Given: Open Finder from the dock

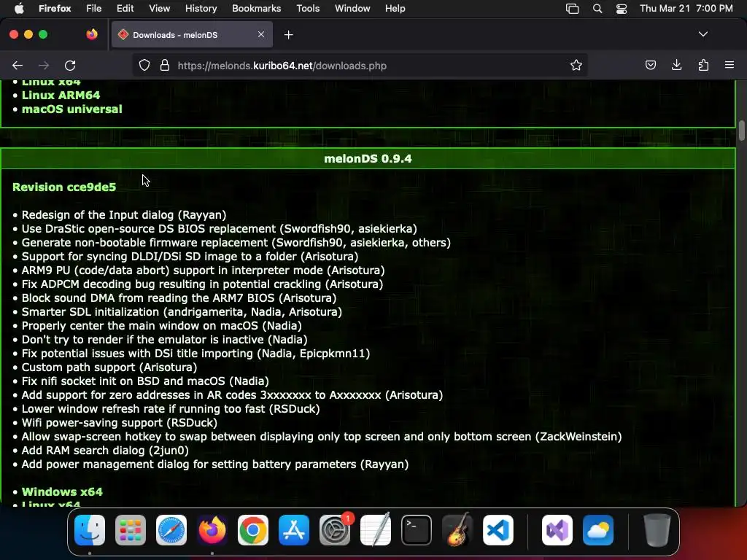Looking at the screenshot, I should [90, 530].
